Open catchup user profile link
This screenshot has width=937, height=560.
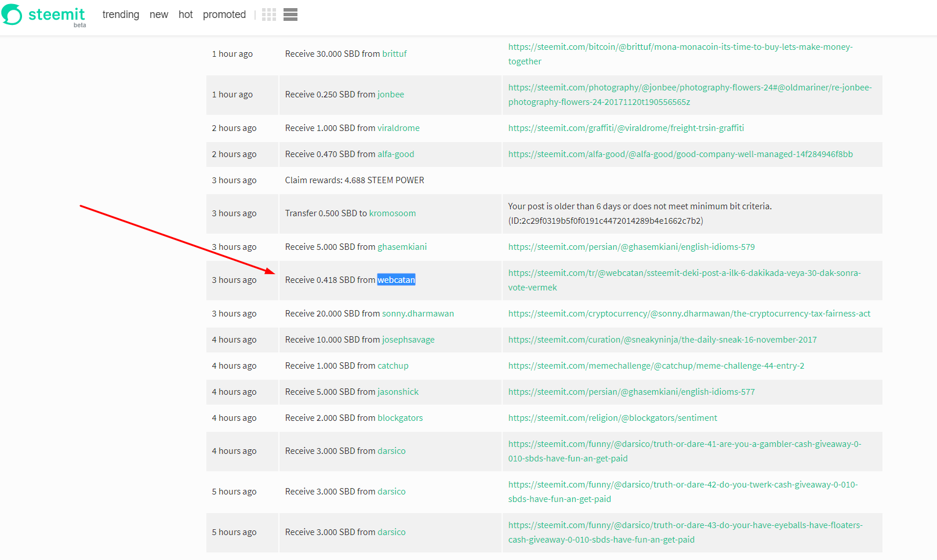tap(393, 366)
